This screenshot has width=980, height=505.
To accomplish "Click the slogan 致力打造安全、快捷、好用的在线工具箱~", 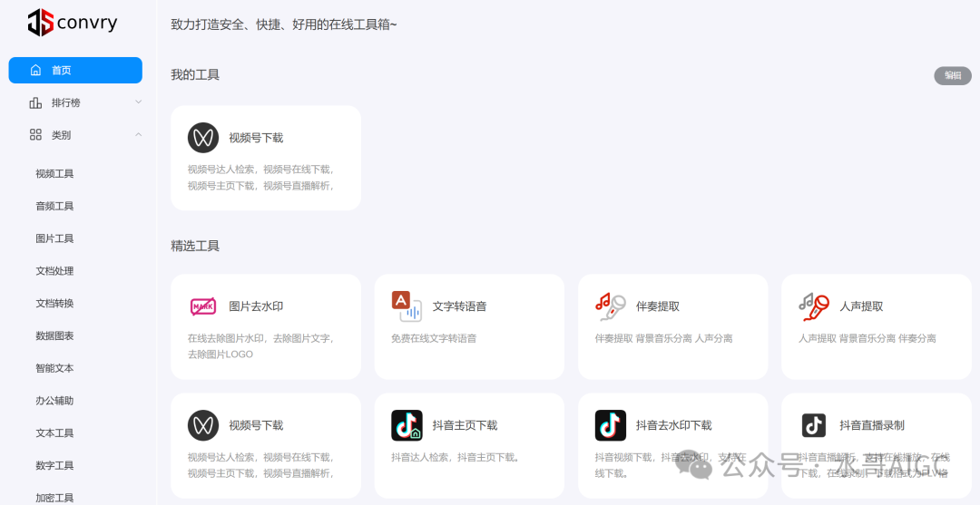I will [x=284, y=24].
